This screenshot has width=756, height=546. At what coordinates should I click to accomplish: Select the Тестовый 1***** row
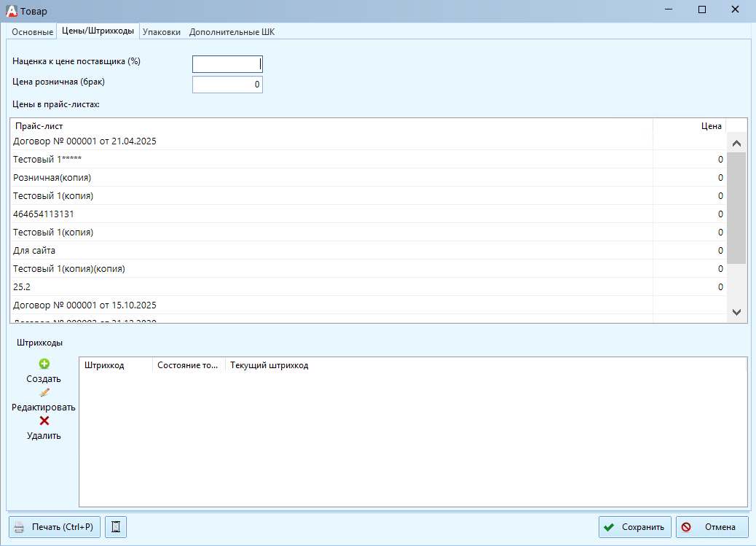click(x=369, y=160)
